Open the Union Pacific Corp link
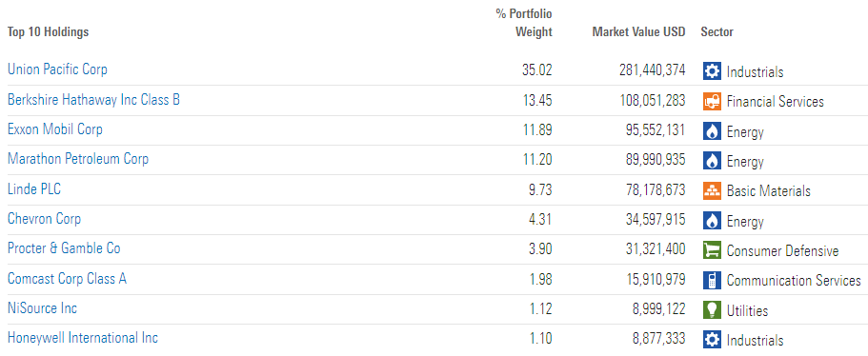 pos(57,69)
